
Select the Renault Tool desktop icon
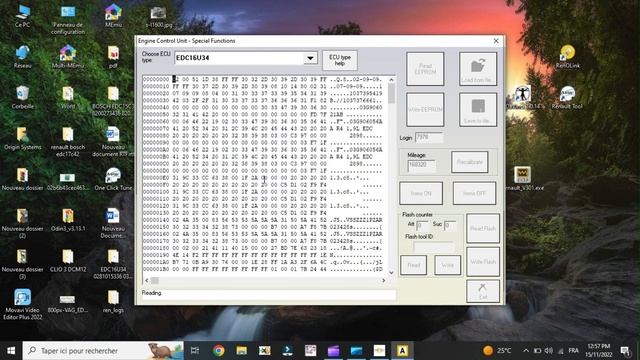(x=567, y=98)
